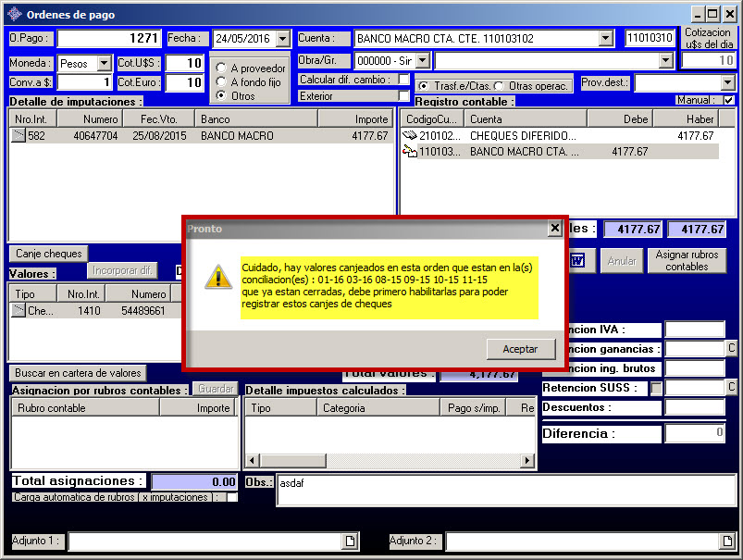Click the warning triangle icon in the dialog
The image size is (743, 560).
tap(218, 276)
